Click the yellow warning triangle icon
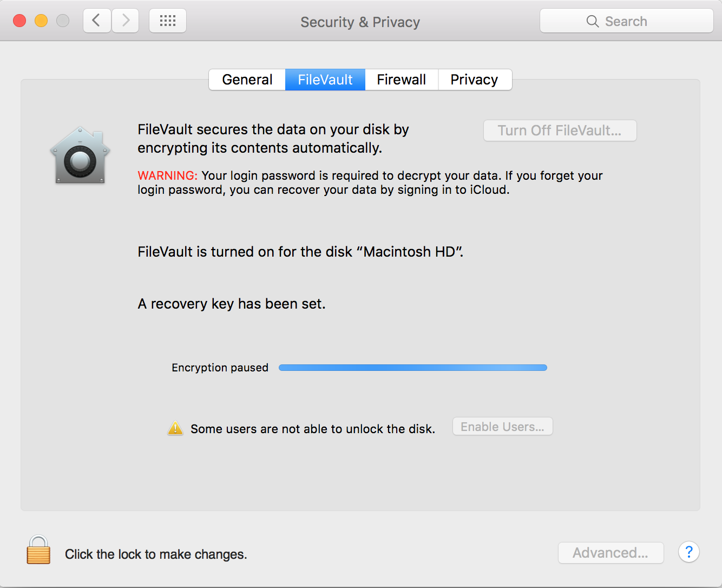The height and width of the screenshot is (588, 722). tap(175, 428)
